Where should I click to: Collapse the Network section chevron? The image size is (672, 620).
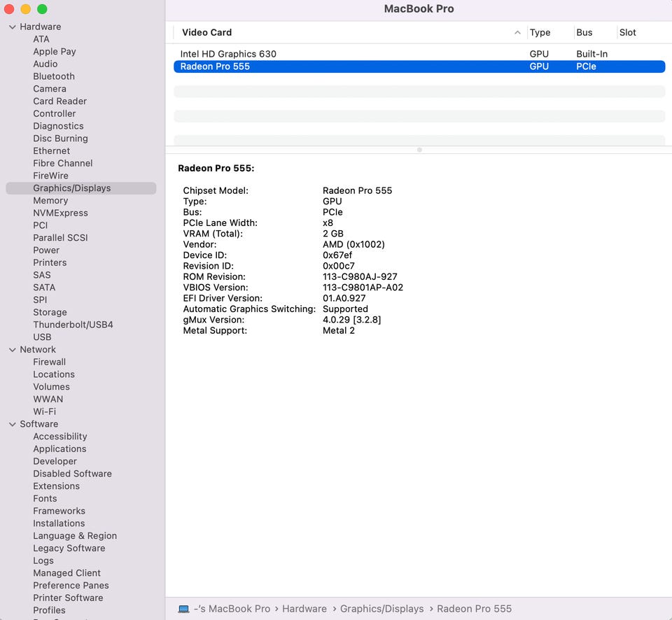click(x=13, y=350)
